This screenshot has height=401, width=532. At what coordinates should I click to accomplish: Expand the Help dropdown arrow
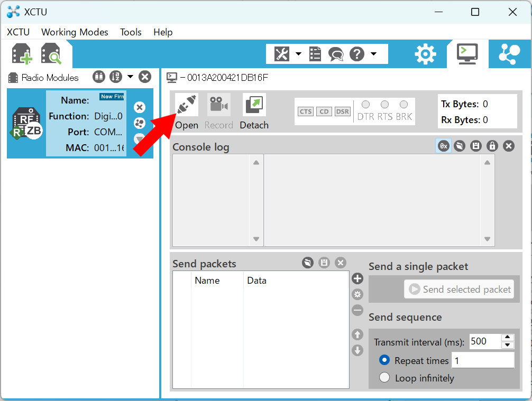(373, 53)
